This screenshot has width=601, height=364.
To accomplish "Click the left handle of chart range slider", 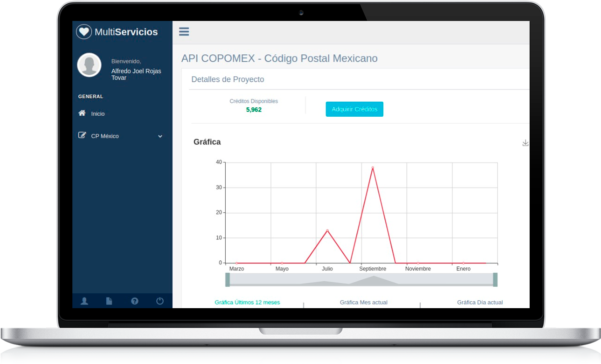I will [x=228, y=280].
